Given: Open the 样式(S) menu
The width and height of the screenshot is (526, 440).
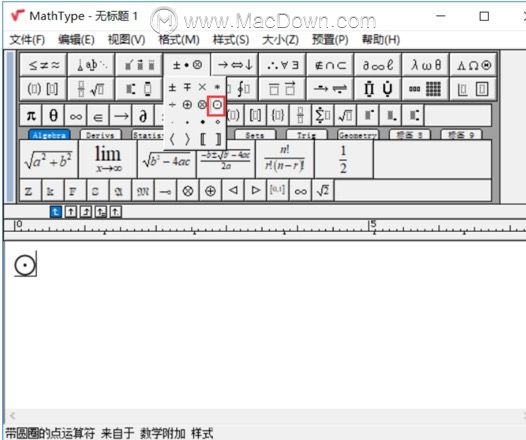Looking at the screenshot, I should click(231, 40).
